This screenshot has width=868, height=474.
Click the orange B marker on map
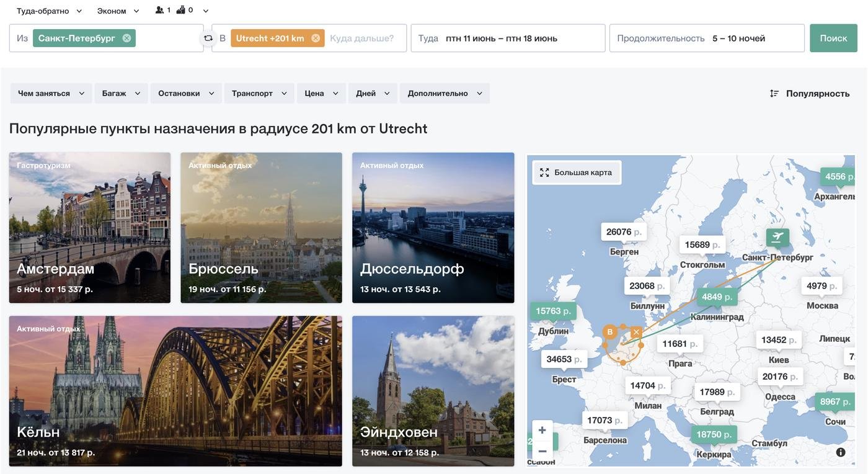tap(610, 332)
